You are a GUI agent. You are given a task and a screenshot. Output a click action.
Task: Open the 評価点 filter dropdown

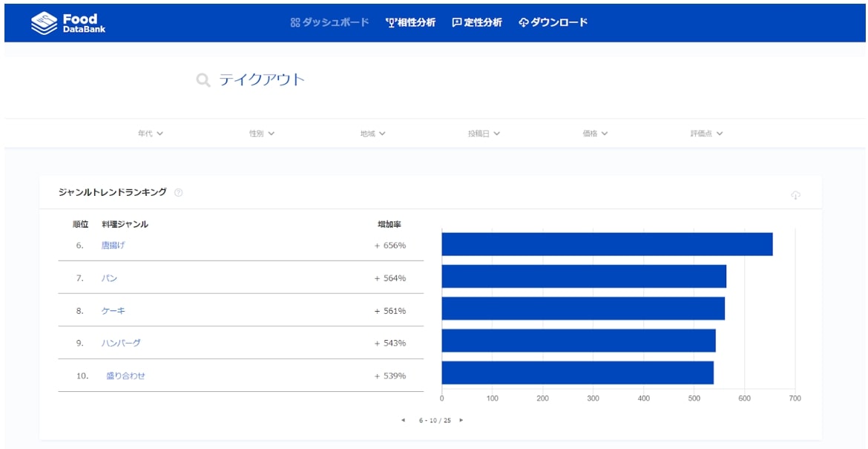tap(706, 134)
